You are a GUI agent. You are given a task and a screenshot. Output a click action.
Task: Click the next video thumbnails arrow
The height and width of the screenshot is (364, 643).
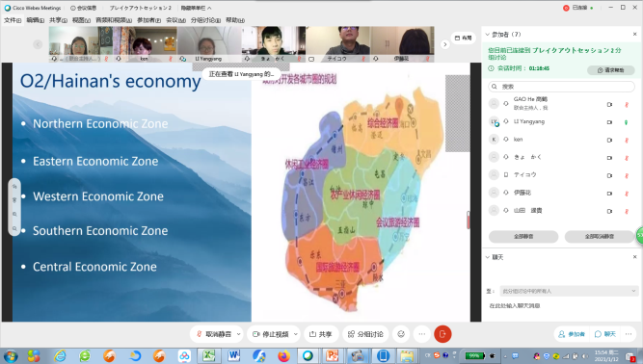(445, 44)
